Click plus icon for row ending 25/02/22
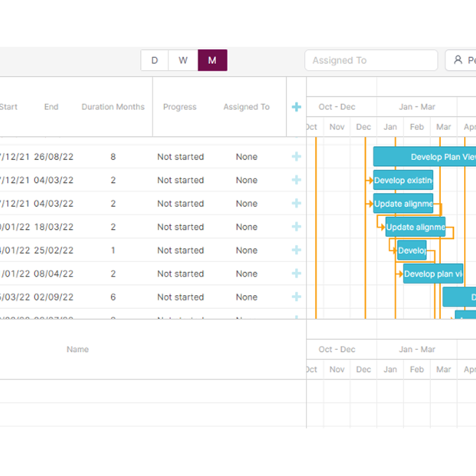The height and width of the screenshot is (476, 476). tap(296, 250)
